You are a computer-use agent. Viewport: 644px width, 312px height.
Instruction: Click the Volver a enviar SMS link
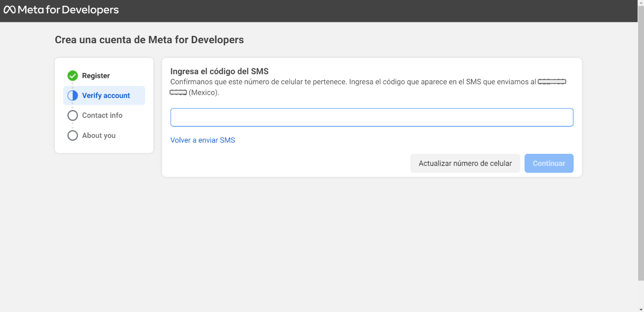click(203, 140)
